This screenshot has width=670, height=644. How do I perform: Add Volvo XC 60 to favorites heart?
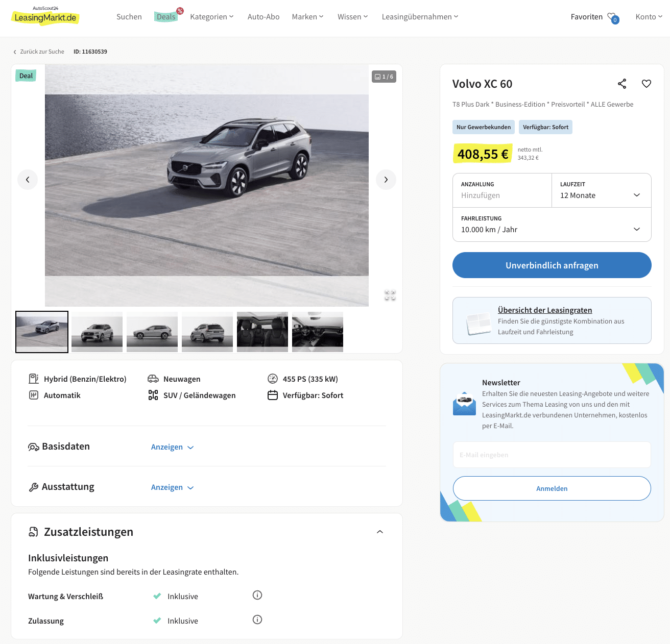[647, 84]
